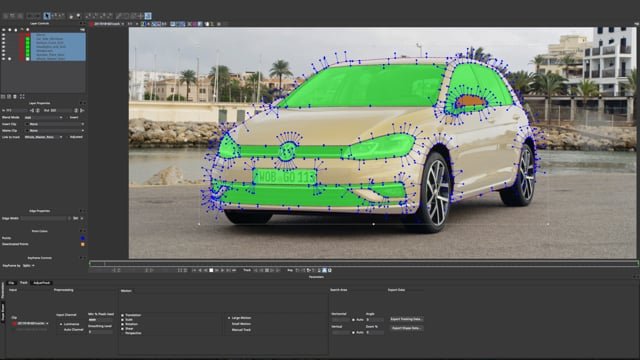Open the vertical Parameters tab
The width and height of the screenshot is (640, 360).
tap(2, 291)
